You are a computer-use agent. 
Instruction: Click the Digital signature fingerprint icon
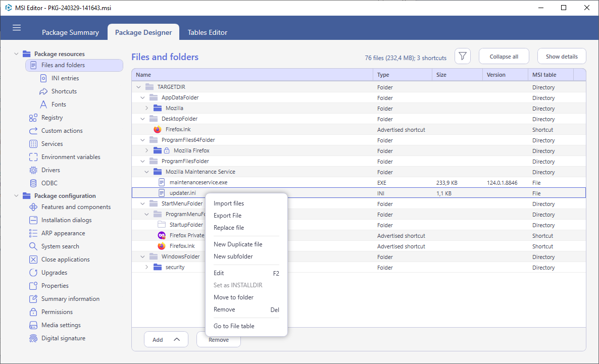click(x=33, y=338)
